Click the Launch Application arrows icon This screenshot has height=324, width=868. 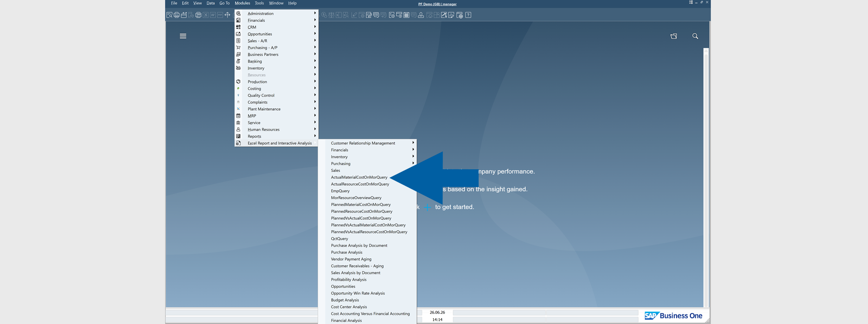point(227,15)
